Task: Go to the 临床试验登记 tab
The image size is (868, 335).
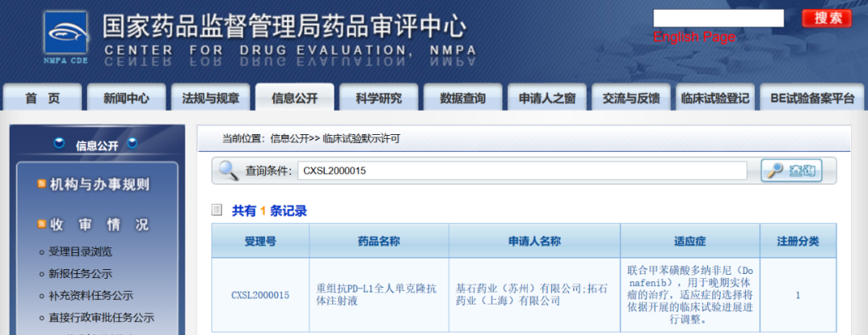Action: (x=715, y=98)
